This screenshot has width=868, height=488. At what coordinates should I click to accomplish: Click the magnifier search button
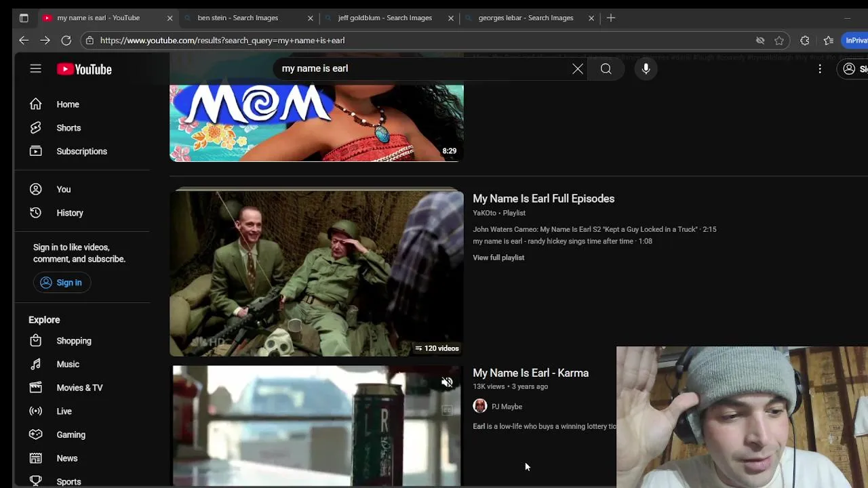tap(606, 68)
